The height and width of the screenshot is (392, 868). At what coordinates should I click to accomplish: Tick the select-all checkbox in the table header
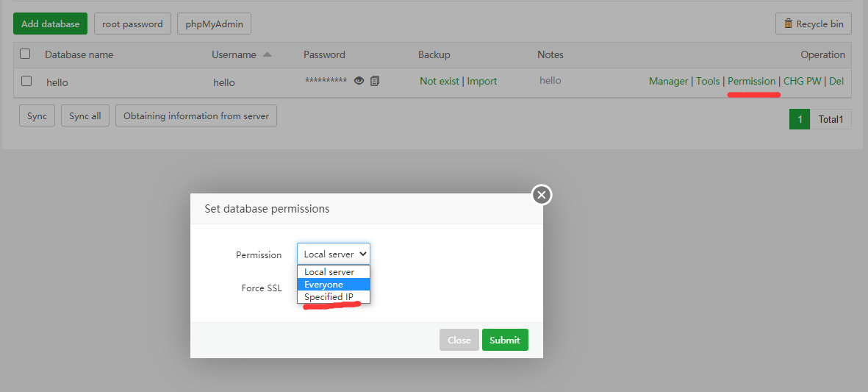[26, 54]
